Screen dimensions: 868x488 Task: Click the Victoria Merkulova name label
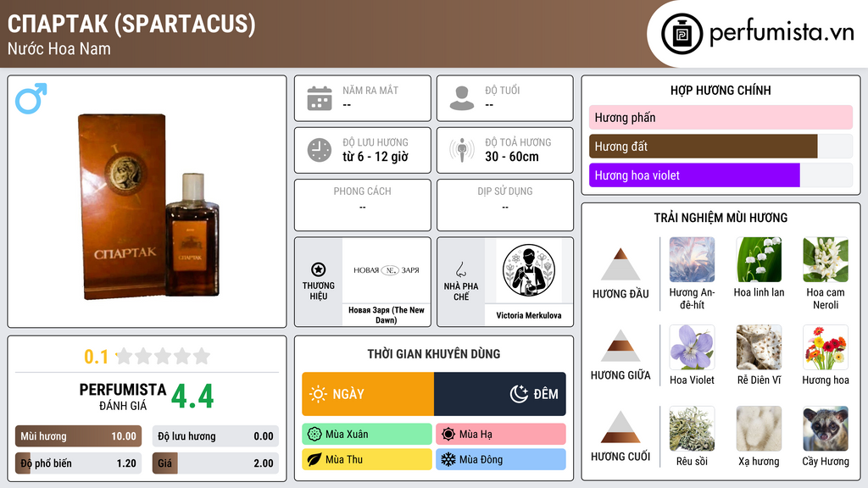point(529,315)
